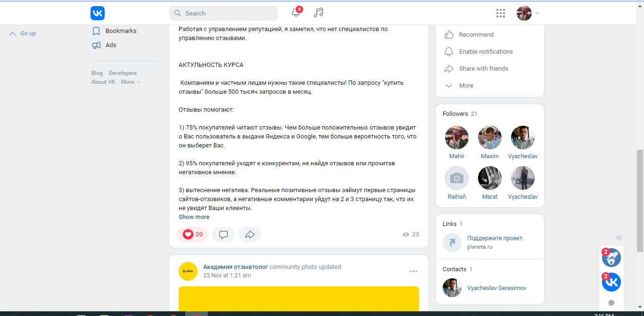
Task: Open About VK link
Action: coord(103,82)
